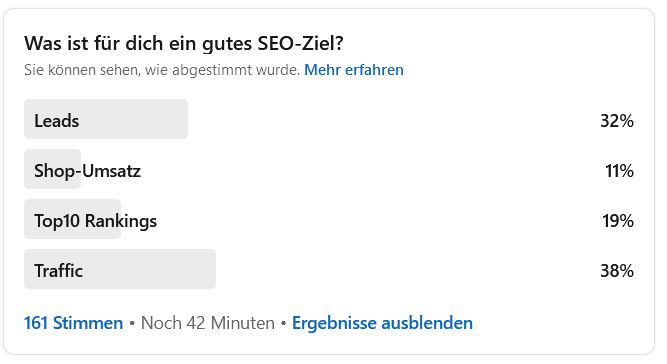Select the Top10 Rankings option label
Image resolution: width=667 pixels, height=364 pixels.
click(95, 221)
